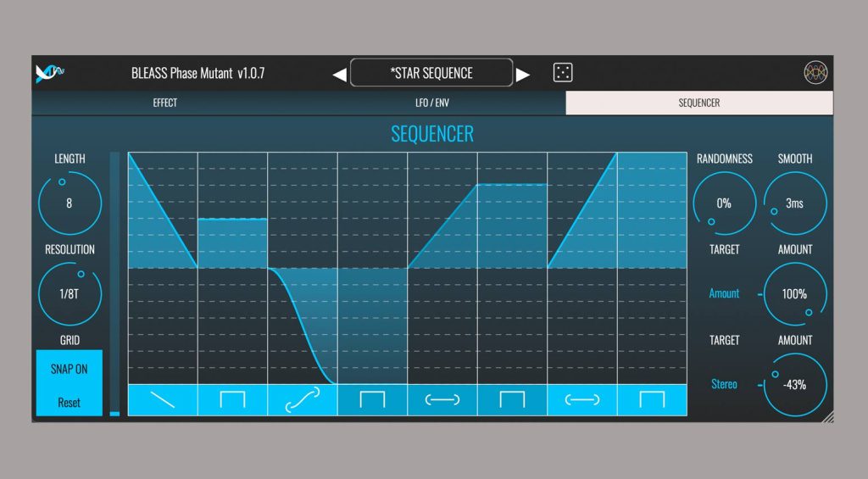The width and height of the screenshot is (868, 479).
Task: Open the Stereo target selector
Action: point(724,384)
